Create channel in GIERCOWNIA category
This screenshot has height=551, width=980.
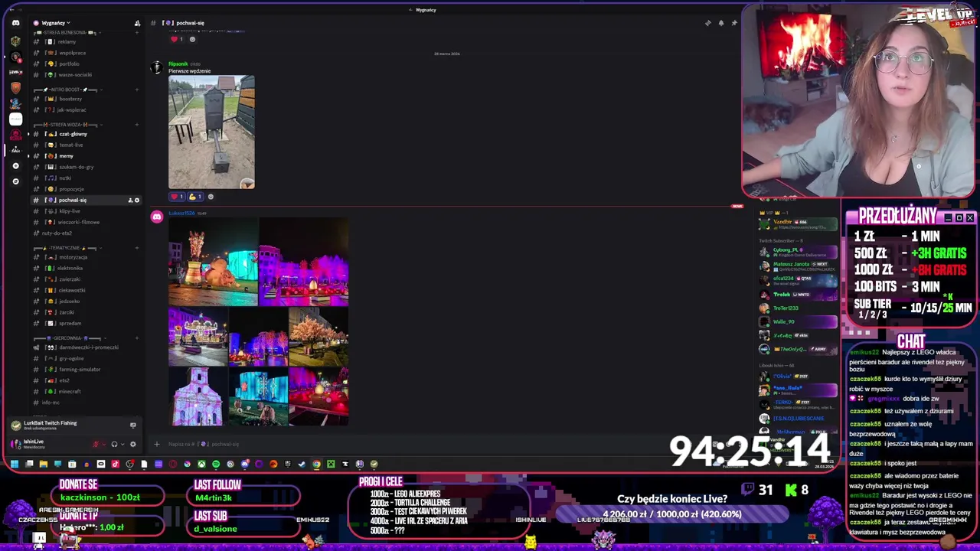click(x=137, y=337)
